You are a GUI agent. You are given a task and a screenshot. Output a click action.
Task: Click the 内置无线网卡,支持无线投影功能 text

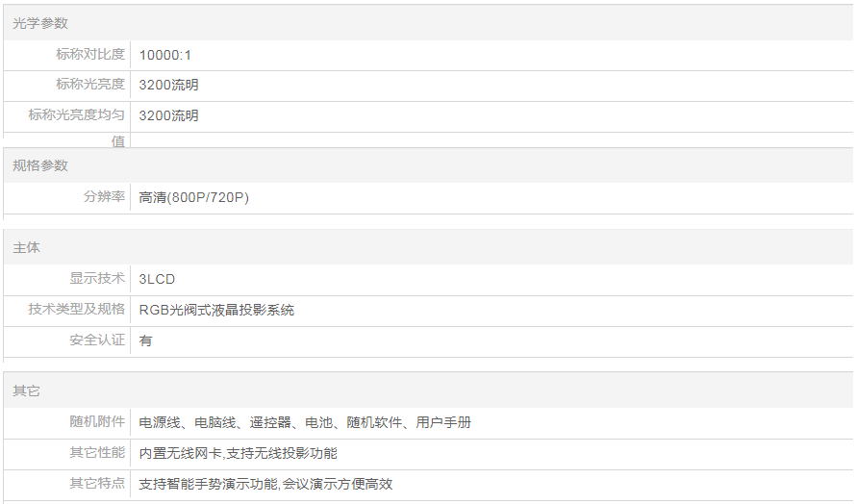point(238,453)
